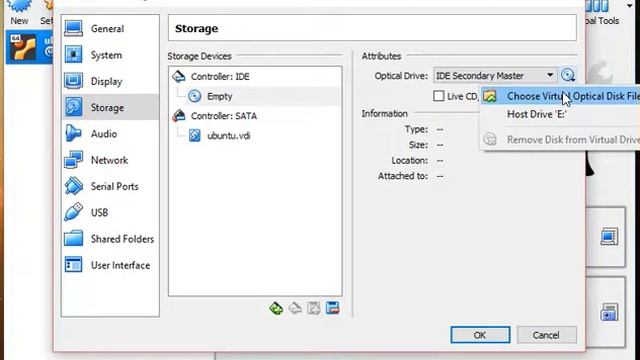This screenshot has width=640, height=360.
Task: Open the Display settings category
Action: point(110,81)
